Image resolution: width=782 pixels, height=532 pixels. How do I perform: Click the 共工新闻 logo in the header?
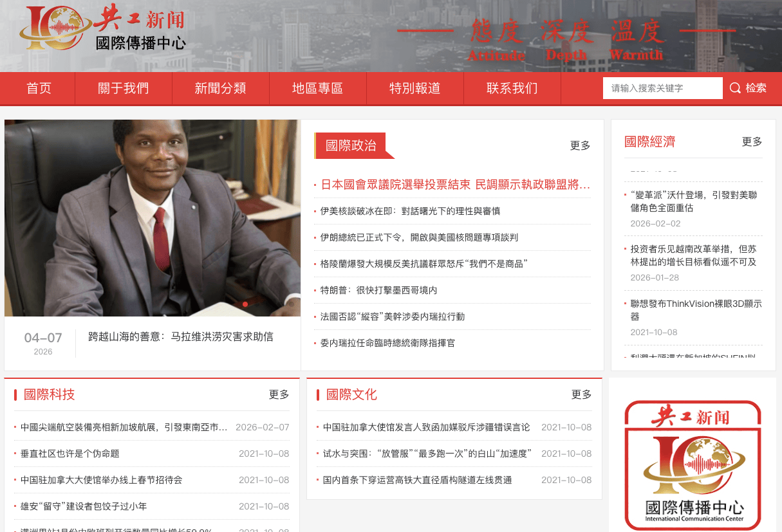point(103,29)
